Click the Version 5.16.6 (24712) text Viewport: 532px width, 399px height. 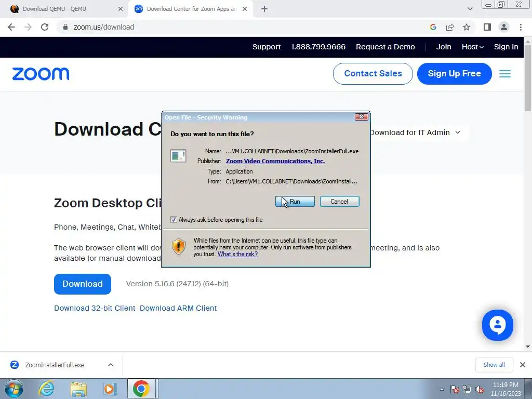click(x=178, y=284)
